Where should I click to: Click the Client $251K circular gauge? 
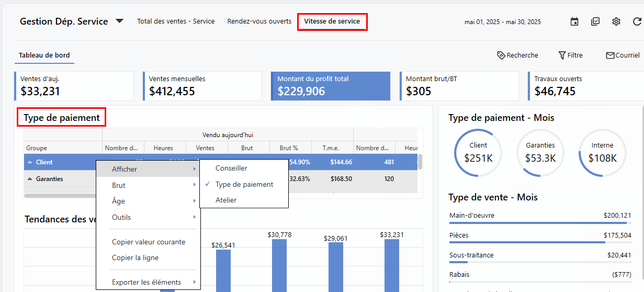pyautogui.click(x=478, y=152)
